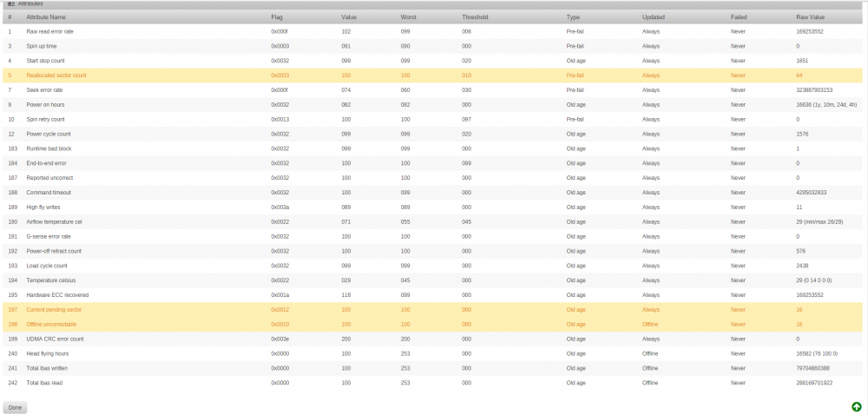Select the Total lbas written attribute
868x415 pixels.
tap(47, 368)
